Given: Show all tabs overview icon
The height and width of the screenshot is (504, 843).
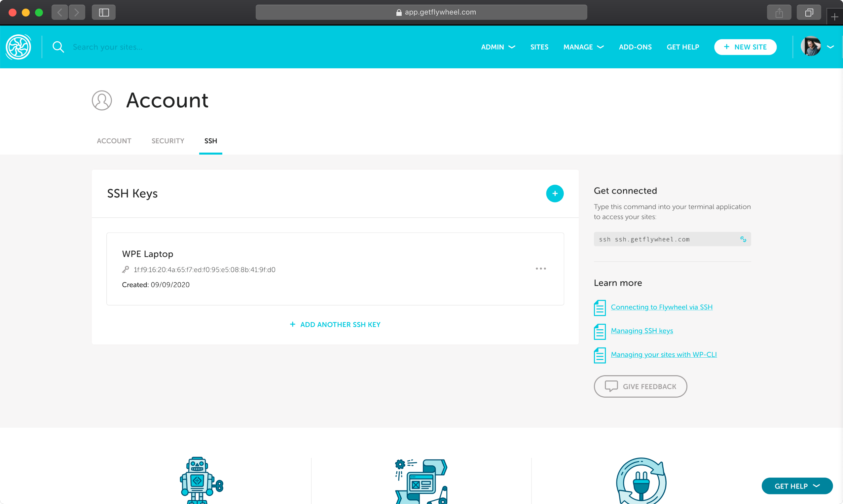Looking at the screenshot, I should point(809,13).
